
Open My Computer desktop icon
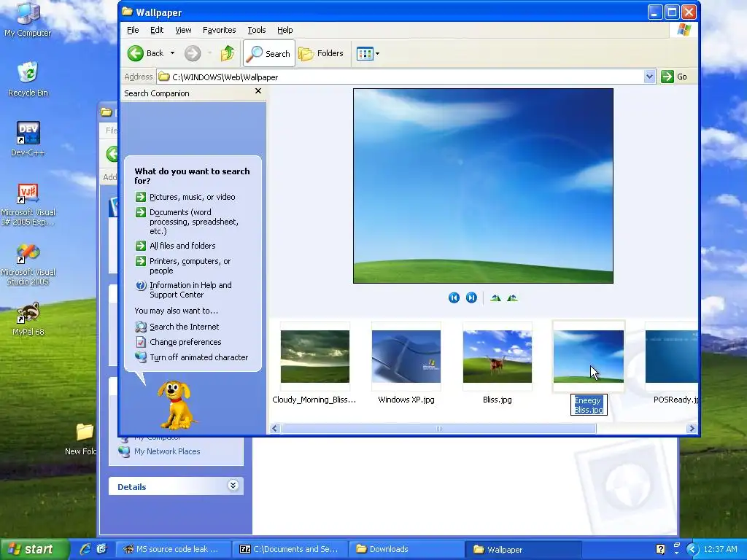tap(28, 19)
